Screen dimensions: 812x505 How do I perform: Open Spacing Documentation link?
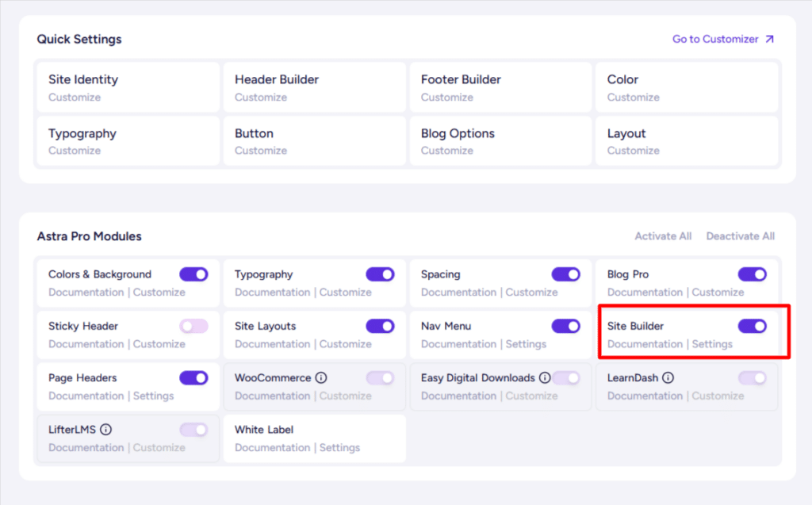pyautogui.click(x=458, y=292)
